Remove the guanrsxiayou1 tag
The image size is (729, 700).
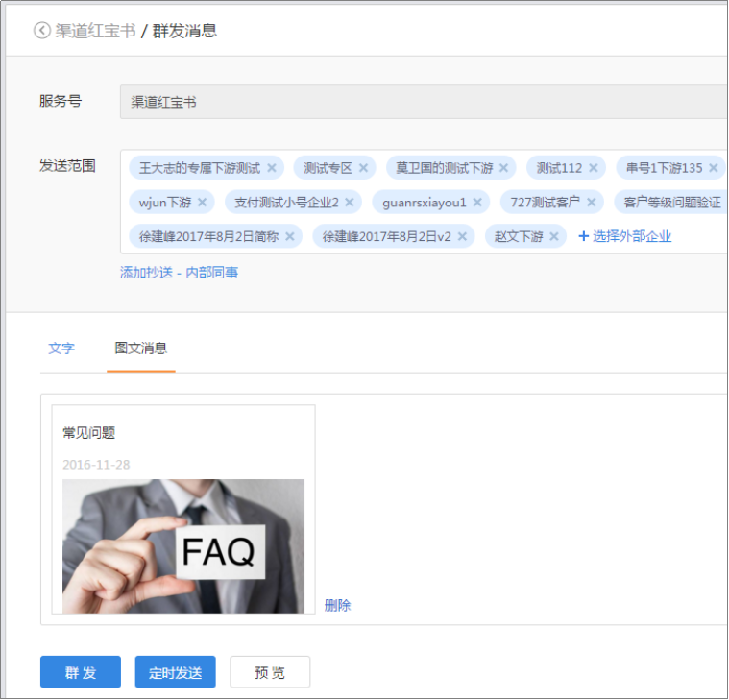(x=477, y=203)
